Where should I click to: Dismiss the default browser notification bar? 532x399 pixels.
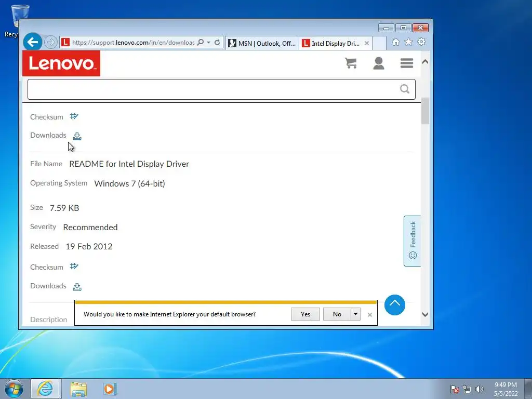[x=370, y=314]
